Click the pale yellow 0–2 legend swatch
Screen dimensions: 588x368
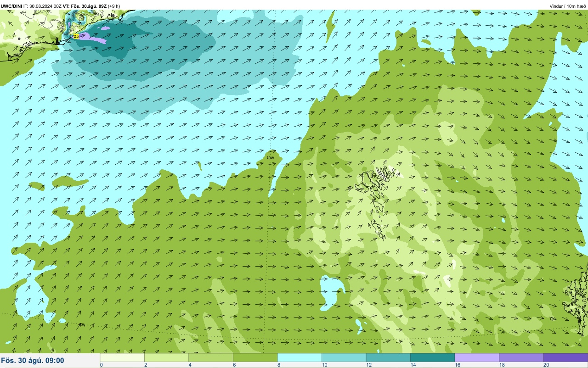122,357
